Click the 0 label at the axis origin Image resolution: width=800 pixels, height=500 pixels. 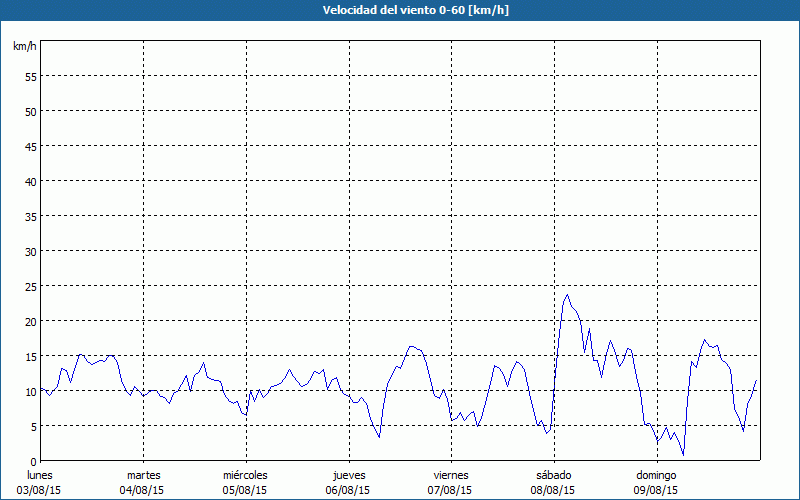tap(33, 461)
